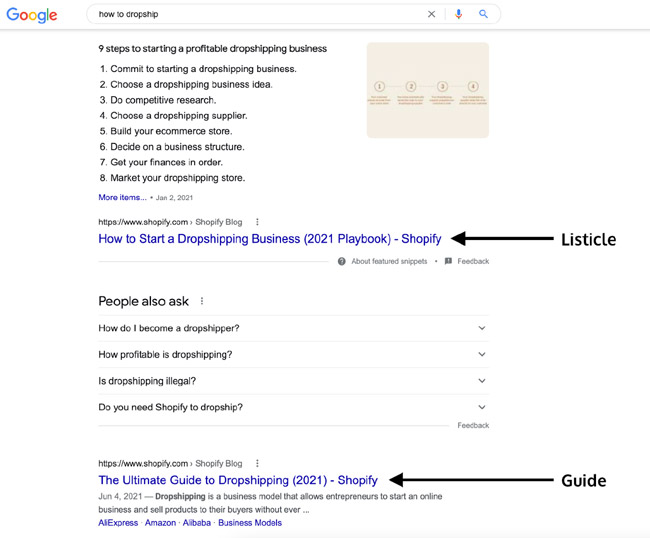
Task: Open three-dot menu beside second Shopify Blog result
Action: coord(257,463)
